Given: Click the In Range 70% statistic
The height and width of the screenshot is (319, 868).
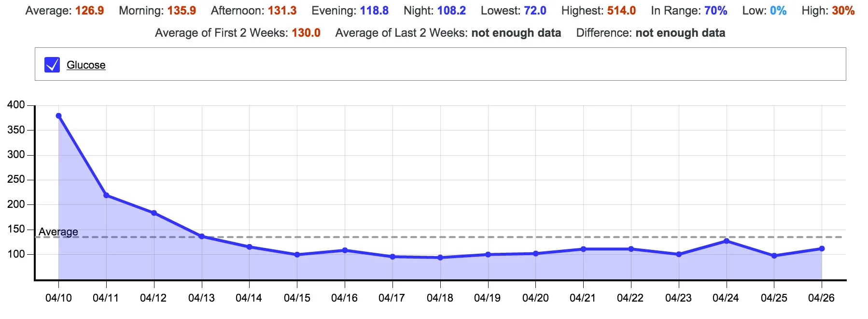Looking at the screenshot, I should 715,11.
